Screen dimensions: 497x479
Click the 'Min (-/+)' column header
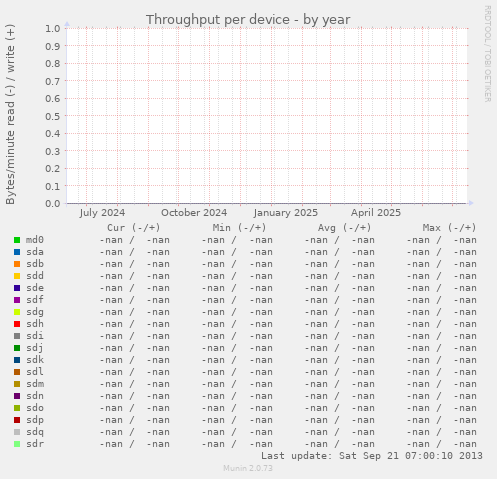(239, 228)
